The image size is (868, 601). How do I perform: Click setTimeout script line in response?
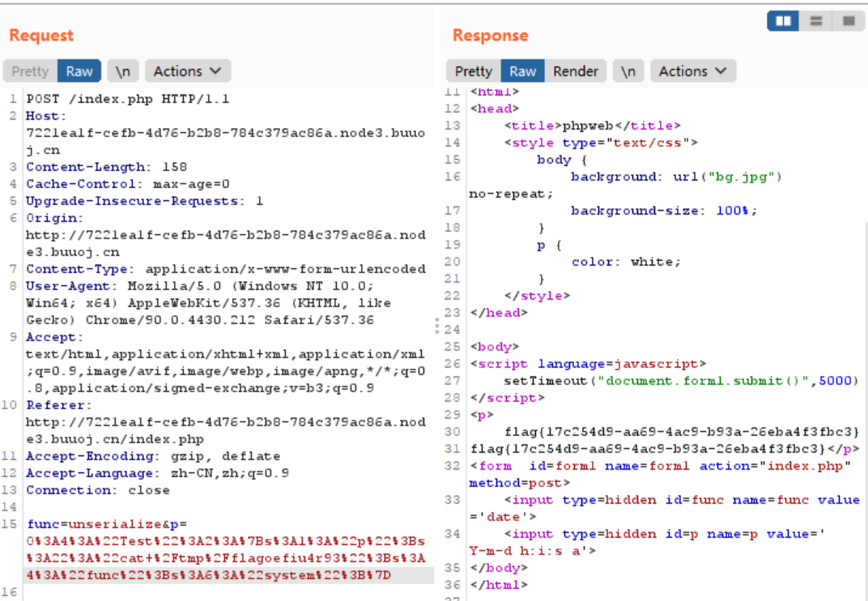(682, 381)
